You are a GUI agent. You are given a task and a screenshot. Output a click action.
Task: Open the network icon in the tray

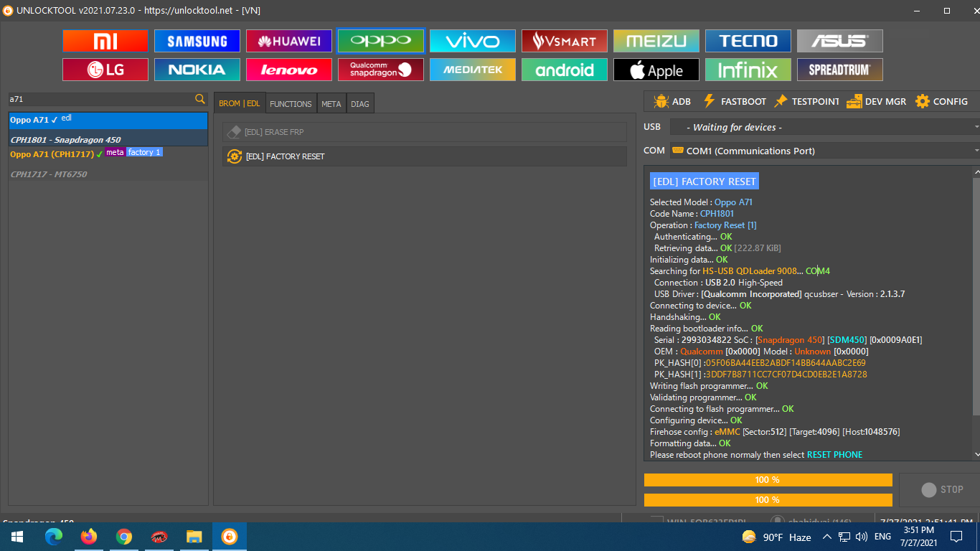[844, 537]
